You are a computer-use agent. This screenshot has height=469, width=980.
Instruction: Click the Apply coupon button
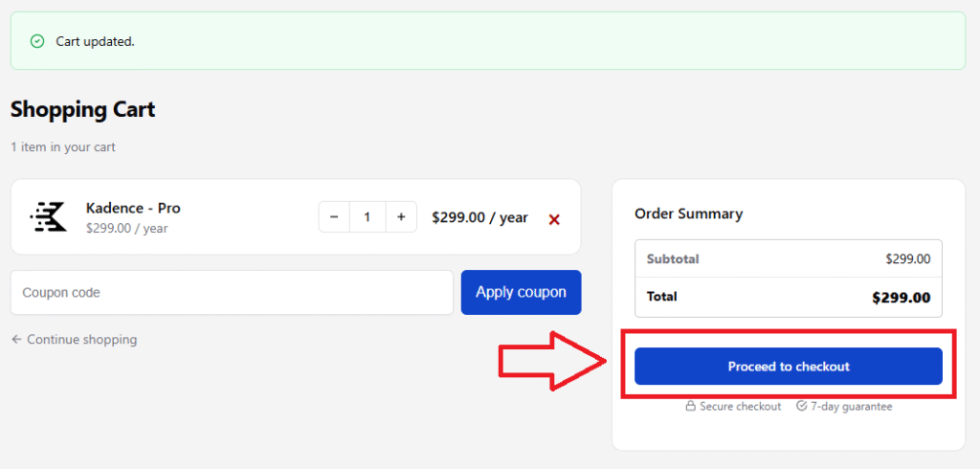coord(522,293)
